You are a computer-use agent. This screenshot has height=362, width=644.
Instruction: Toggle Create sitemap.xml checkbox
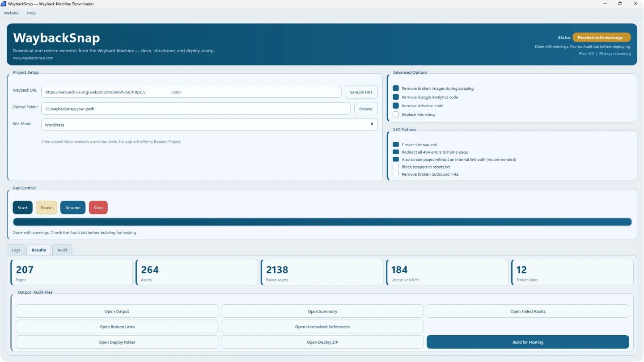396,145
